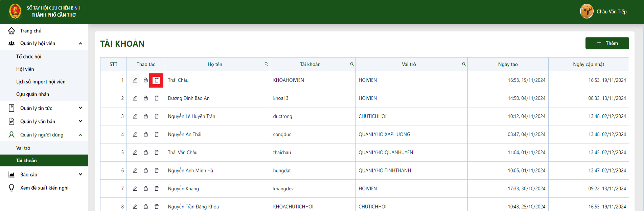Click the Thêm button to add account
644x211 pixels.
click(x=607, y=43)
